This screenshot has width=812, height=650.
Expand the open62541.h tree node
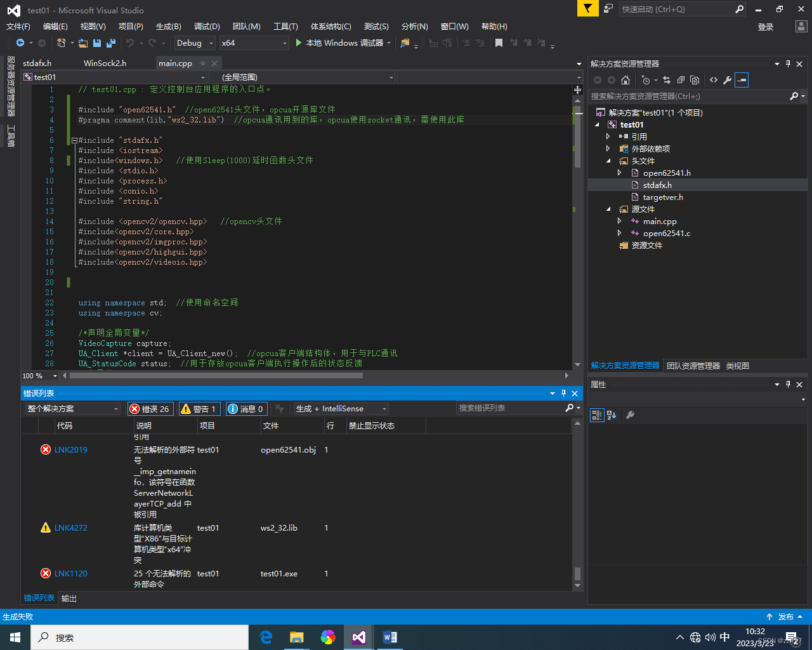pos(620,173)
